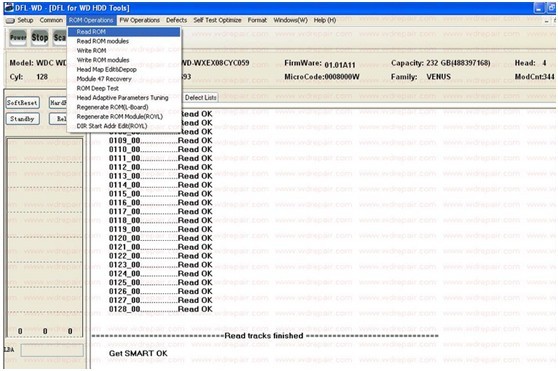The height and width of the screenshot is (371, 558).
Task: Click the Cyl value 128
Action: (x=42, y=76)
